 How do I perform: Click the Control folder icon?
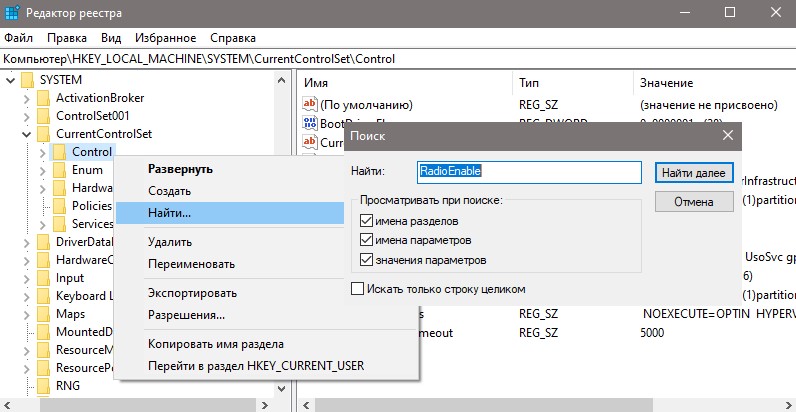coord(59,152)
